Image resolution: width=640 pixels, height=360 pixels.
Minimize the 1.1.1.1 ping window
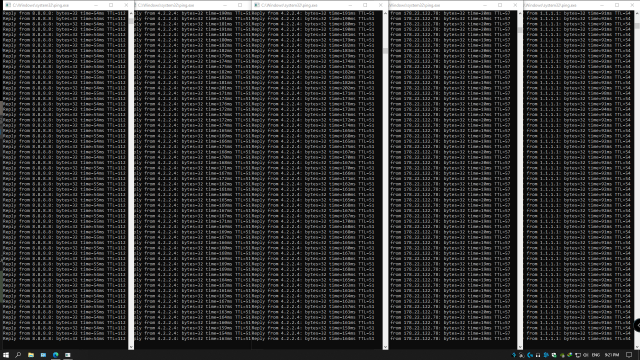[602, 5]
